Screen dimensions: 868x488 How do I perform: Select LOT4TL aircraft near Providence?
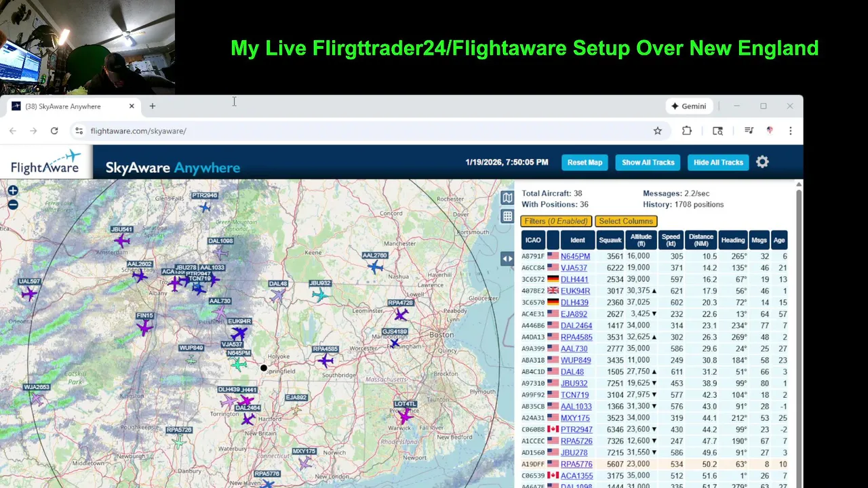click(405, 417)
